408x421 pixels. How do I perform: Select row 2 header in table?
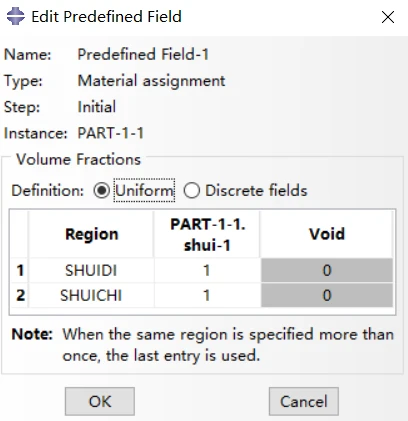(20, 295)
